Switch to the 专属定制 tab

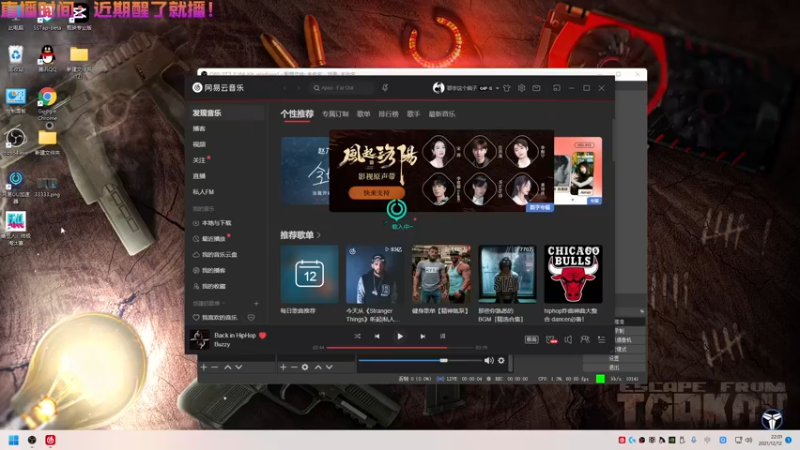(x=335, y=114)
